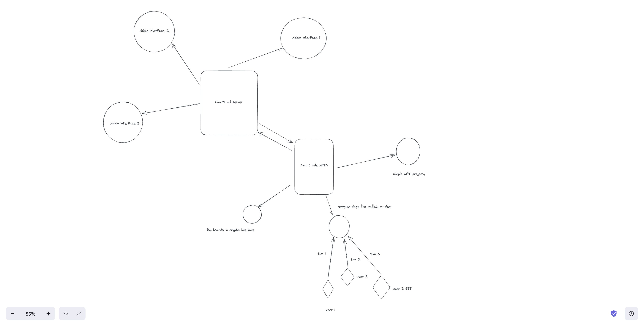644x321 pixels.
Task: Click the undo arrow icon
Action: pos(66,313)
